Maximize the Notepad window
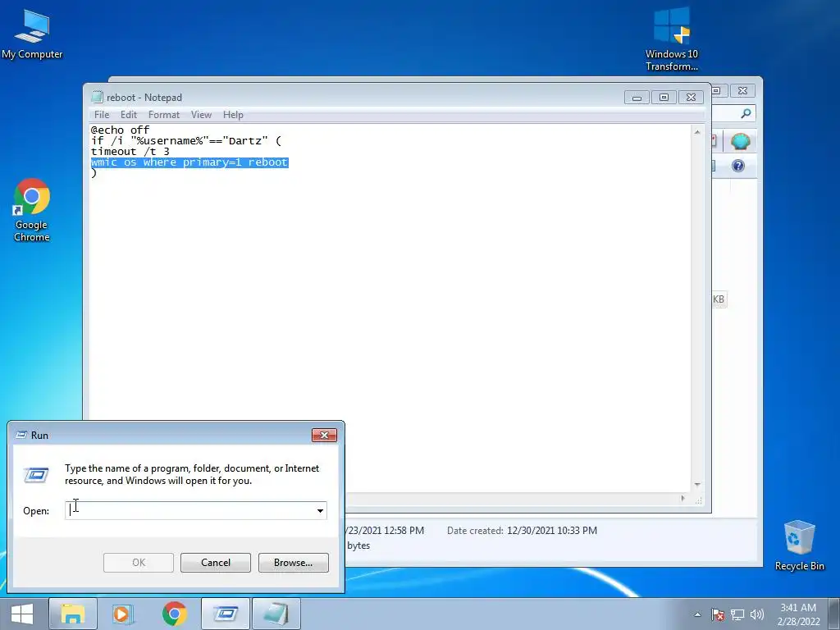Viewport: 840px width, 630px height. (664, 98)
